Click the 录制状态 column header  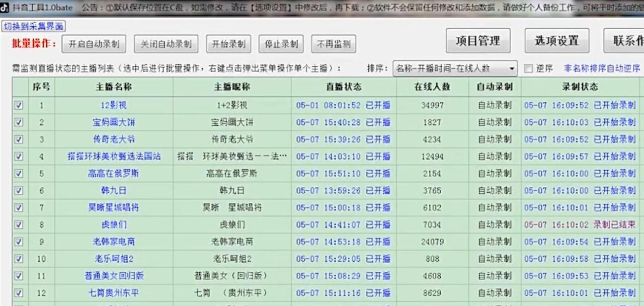[x=580, y=87]
